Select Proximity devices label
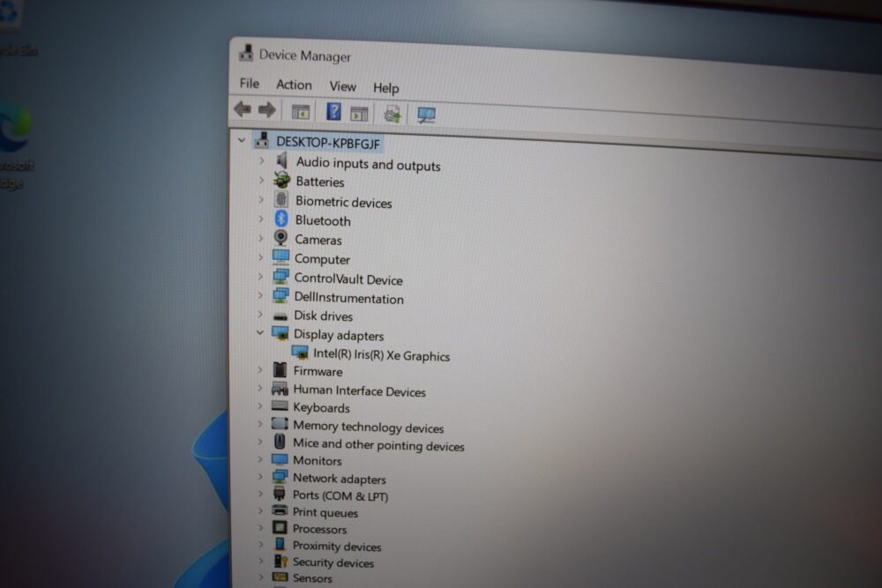 point(337,546)
